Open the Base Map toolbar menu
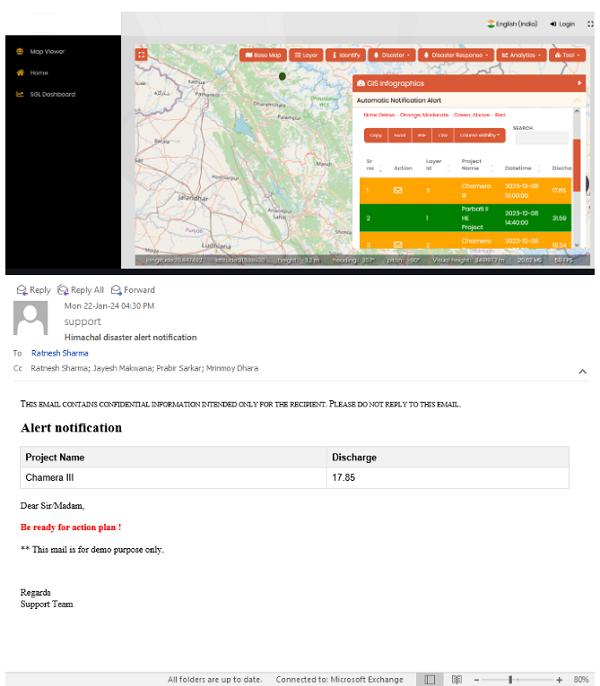This screenshot has width=600, height=686. coord(263,55)
